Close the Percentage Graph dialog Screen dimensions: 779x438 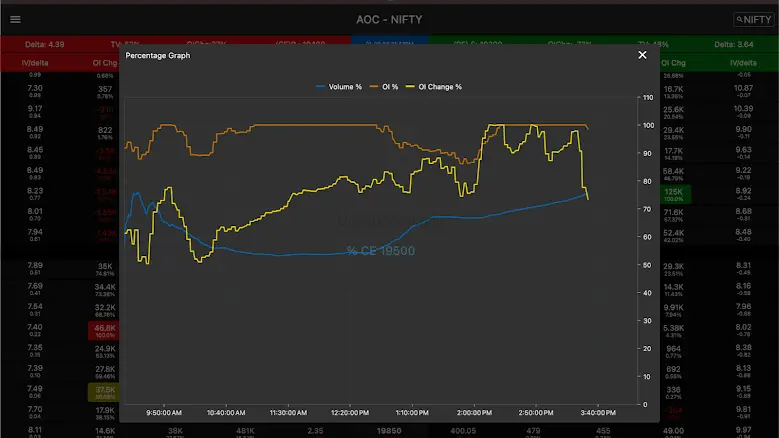(x=642, y=55)
